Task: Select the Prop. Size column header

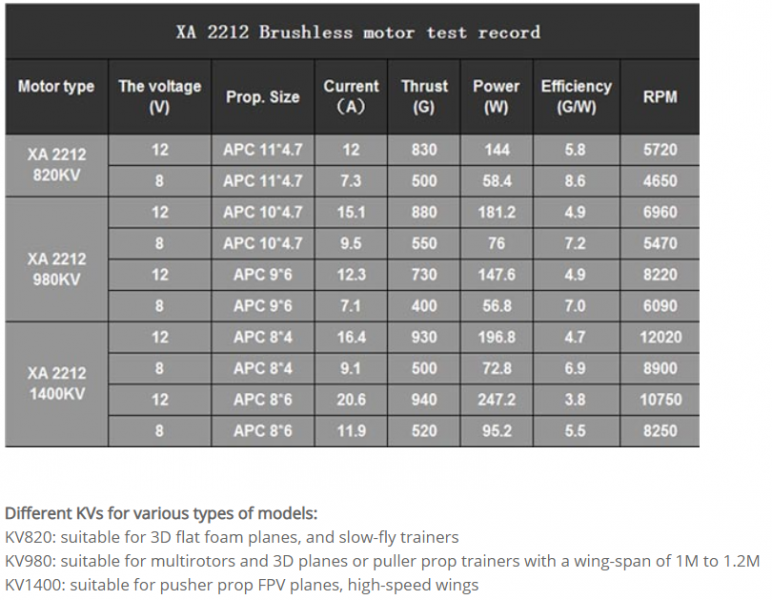Action: [x=262, y=97]
